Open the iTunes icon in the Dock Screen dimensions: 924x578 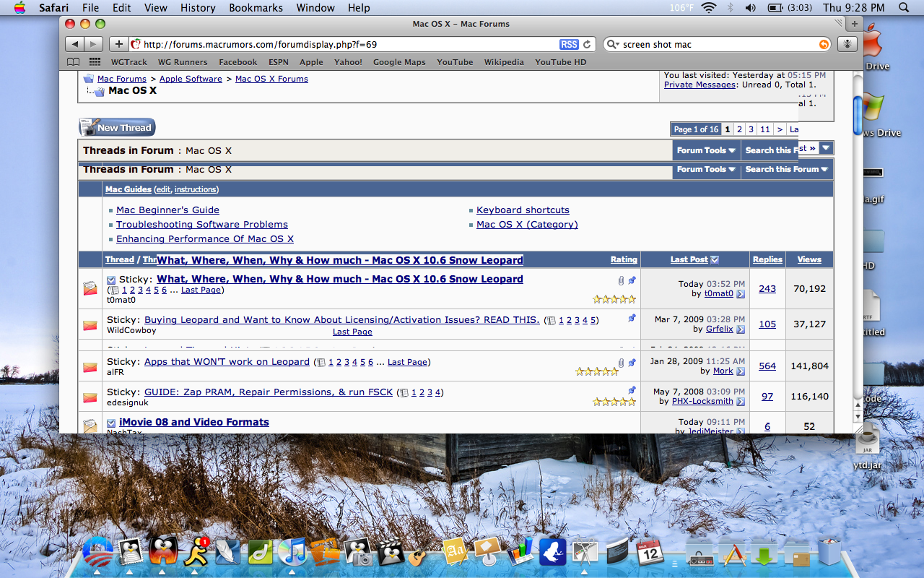(292, 553)
